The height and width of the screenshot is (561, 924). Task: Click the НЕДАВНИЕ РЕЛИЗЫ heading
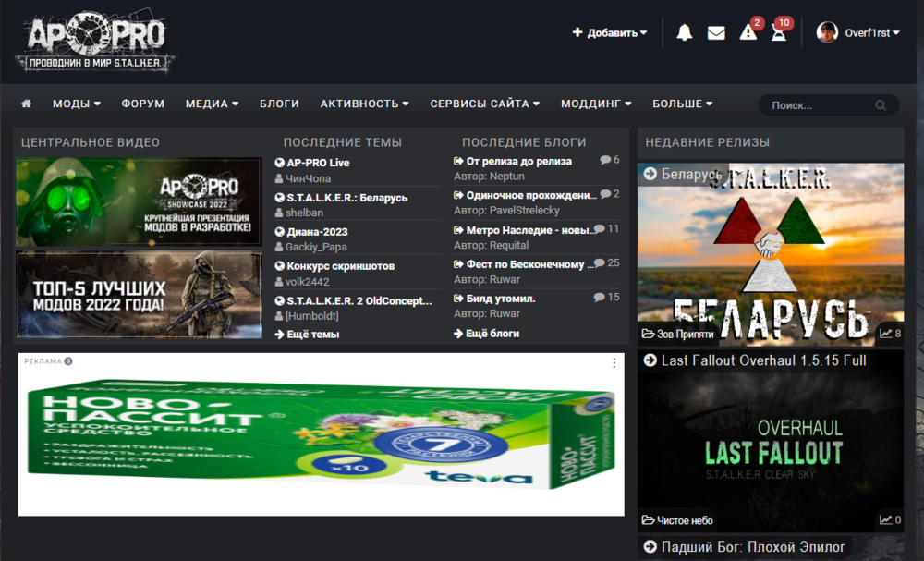click(x=707, y=142)
